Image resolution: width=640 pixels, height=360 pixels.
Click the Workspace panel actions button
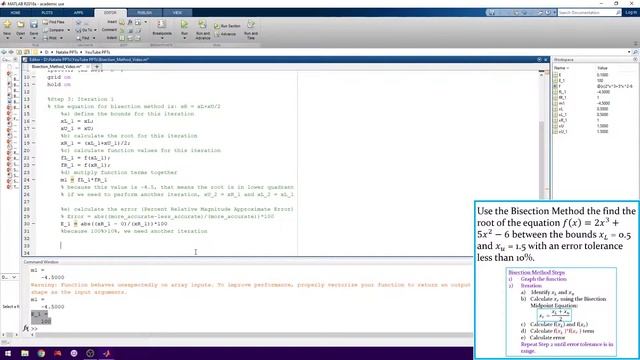(635, 60)
